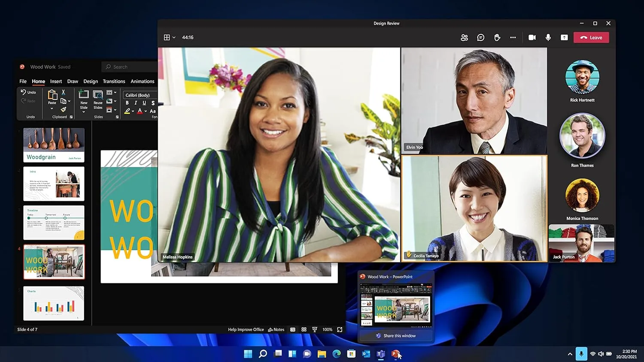Switch to the Transitions ribbon tab
This screenshot has width=644, height=362.
pos(114,81)
